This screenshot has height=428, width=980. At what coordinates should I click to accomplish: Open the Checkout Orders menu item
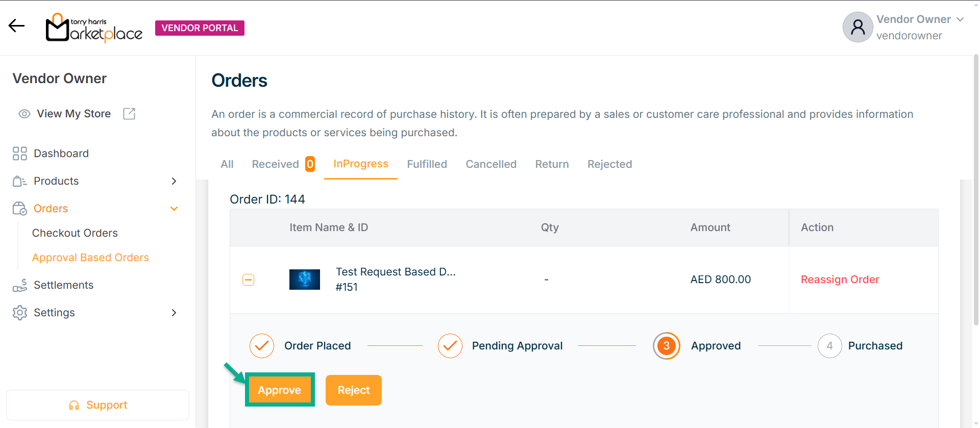75,233
